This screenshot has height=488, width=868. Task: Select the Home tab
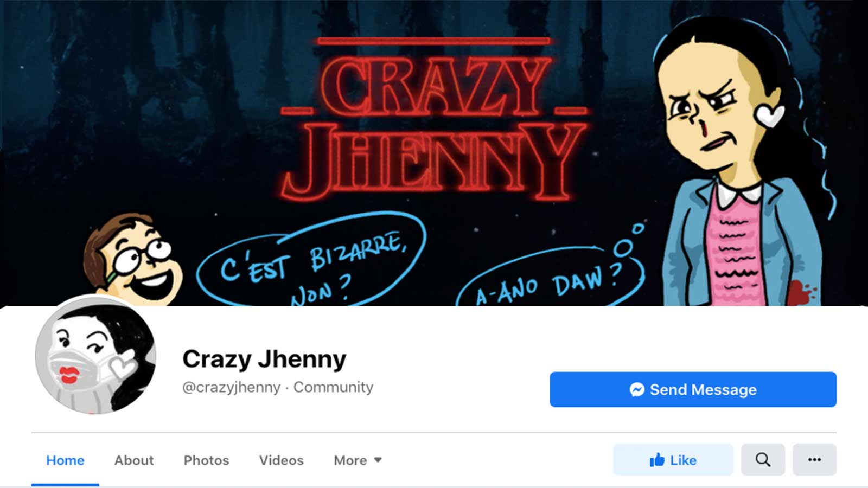pyautogui.click(x=65, y=460)
